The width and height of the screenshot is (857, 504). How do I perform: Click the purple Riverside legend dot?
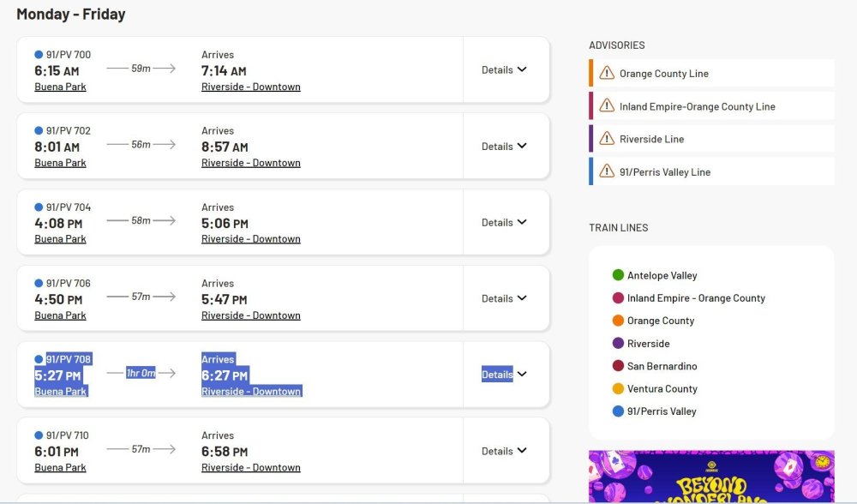(x=618, y=343)
